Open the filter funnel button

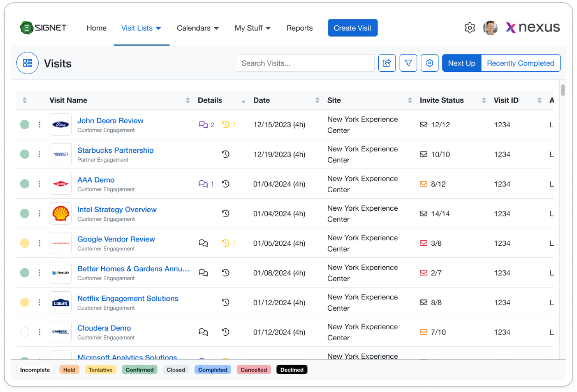coord(408,63)
